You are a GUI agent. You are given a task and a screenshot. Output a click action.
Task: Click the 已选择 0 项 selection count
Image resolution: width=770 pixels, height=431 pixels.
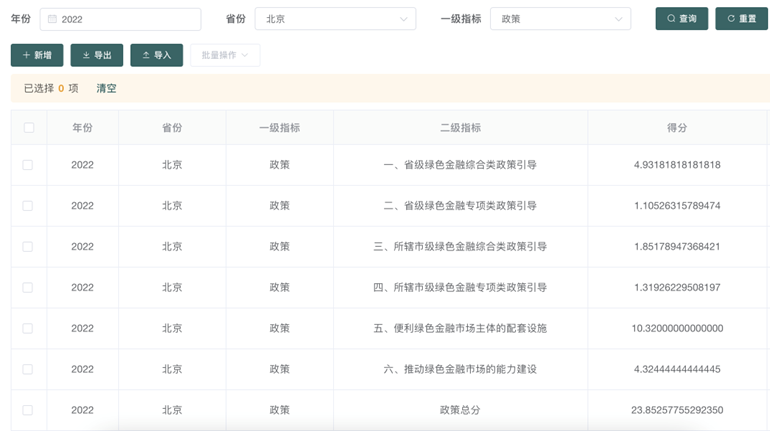coord(51,88)
